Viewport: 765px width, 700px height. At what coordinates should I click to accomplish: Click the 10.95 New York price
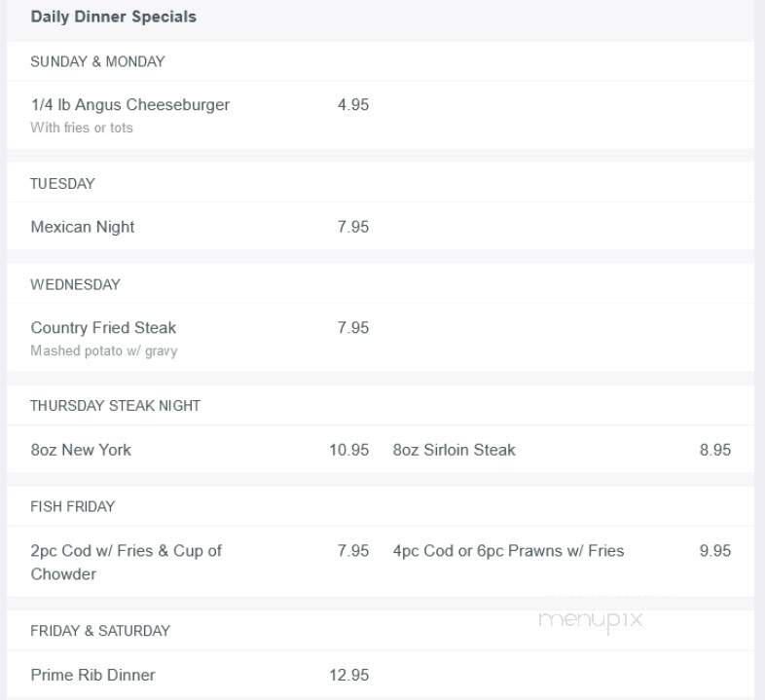pyautogui.click(x=348, y=450)
